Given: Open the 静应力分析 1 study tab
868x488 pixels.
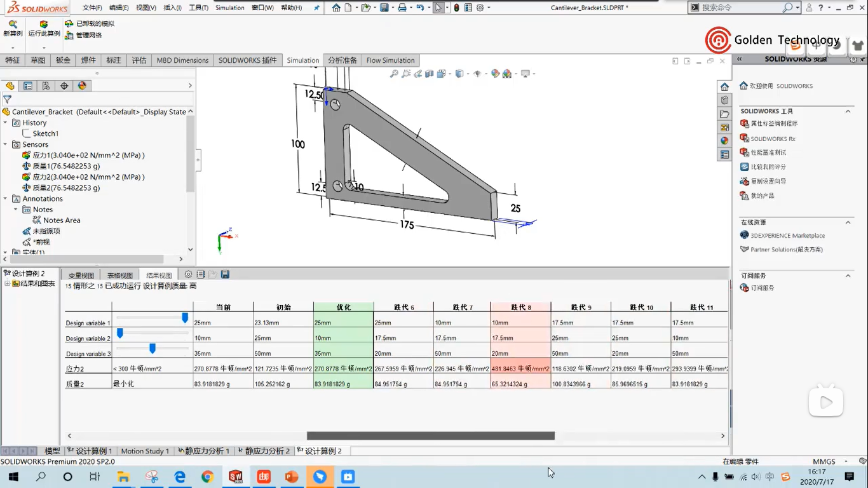Looking at the screenshot, I should [204, 451].
